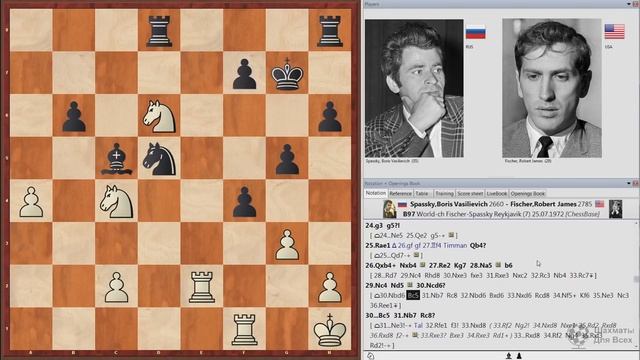Pick the white pawn on g3
The image size is (640, 360).
click(287, 245)
